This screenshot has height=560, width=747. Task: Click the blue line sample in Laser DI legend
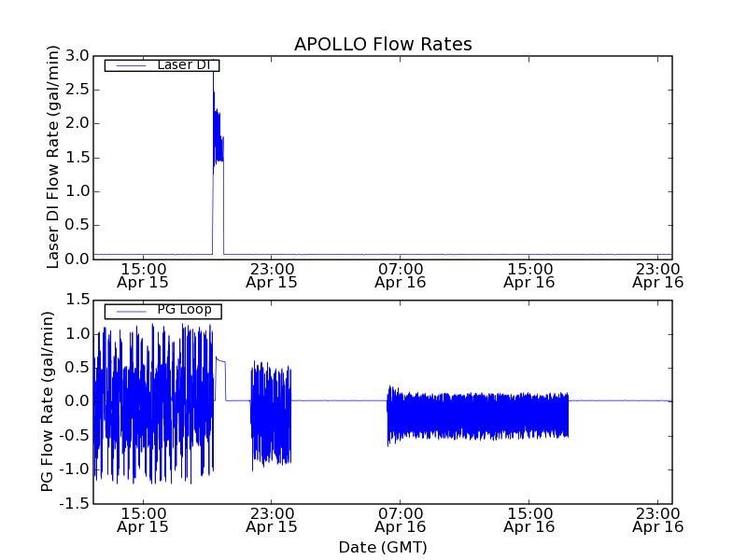(x=131, y=65)
